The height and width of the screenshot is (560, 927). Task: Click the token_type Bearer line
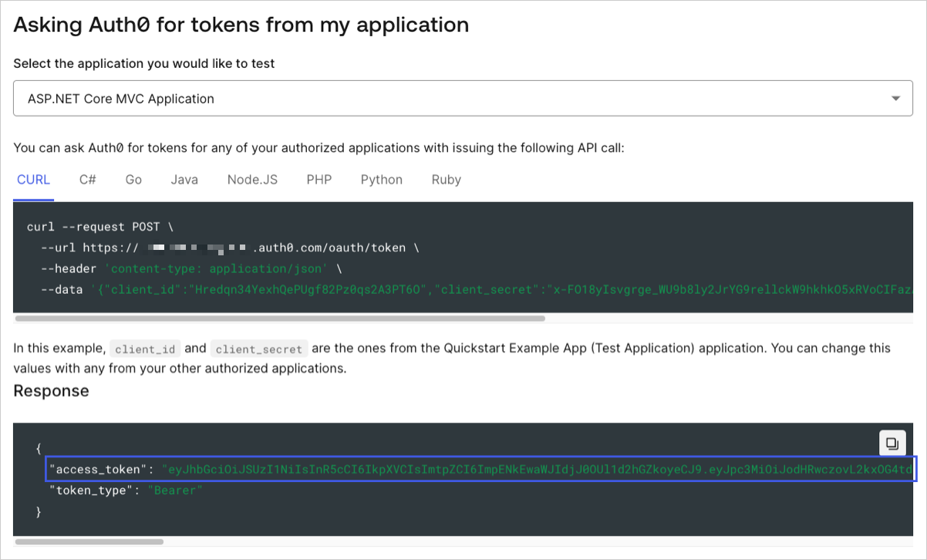tap(126, 490)
